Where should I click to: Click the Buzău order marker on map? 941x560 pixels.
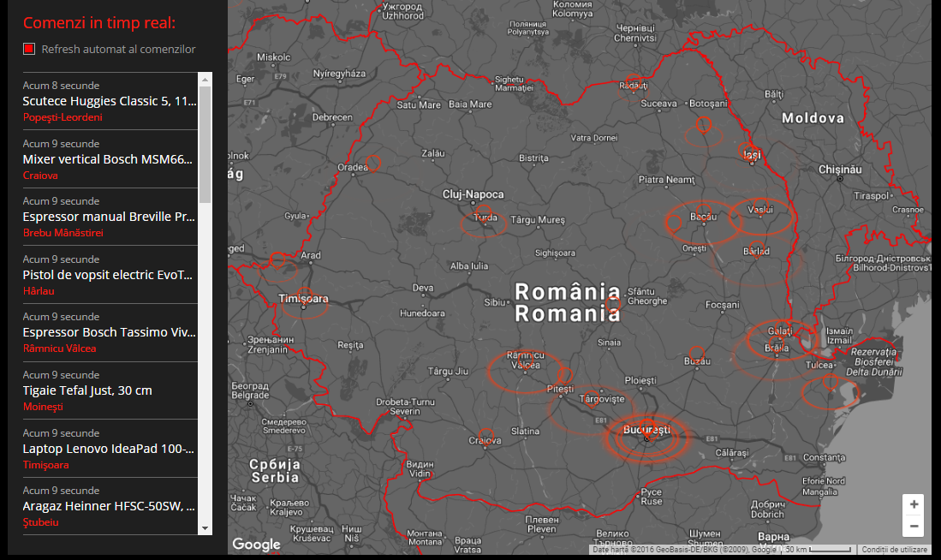(x=696, y=354)
